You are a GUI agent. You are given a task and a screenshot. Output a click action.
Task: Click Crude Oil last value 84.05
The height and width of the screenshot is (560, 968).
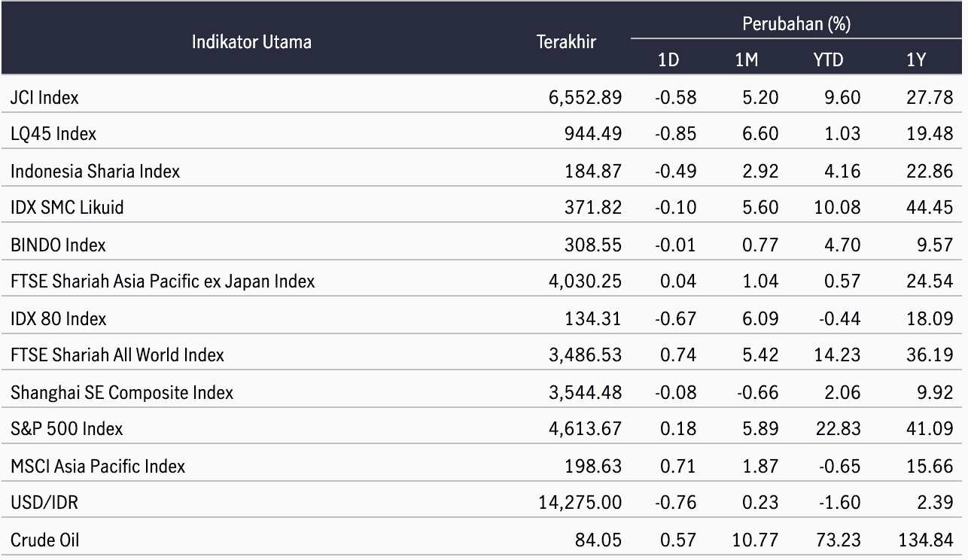[600, 540]
